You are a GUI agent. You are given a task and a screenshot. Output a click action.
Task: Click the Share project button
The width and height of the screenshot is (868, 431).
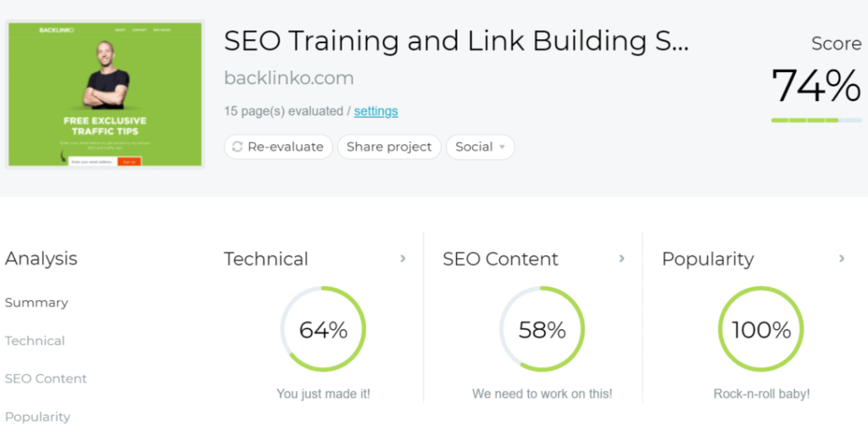(389, 147)
